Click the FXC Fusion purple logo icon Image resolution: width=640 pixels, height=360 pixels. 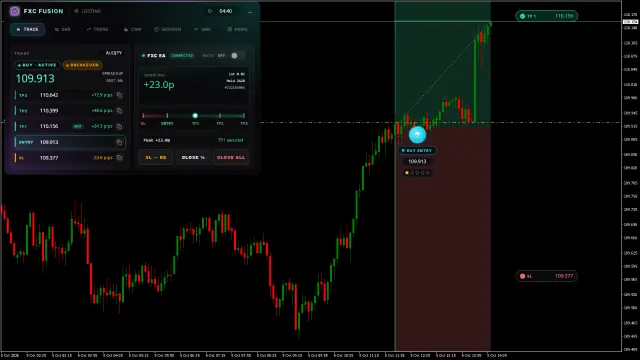15,11
